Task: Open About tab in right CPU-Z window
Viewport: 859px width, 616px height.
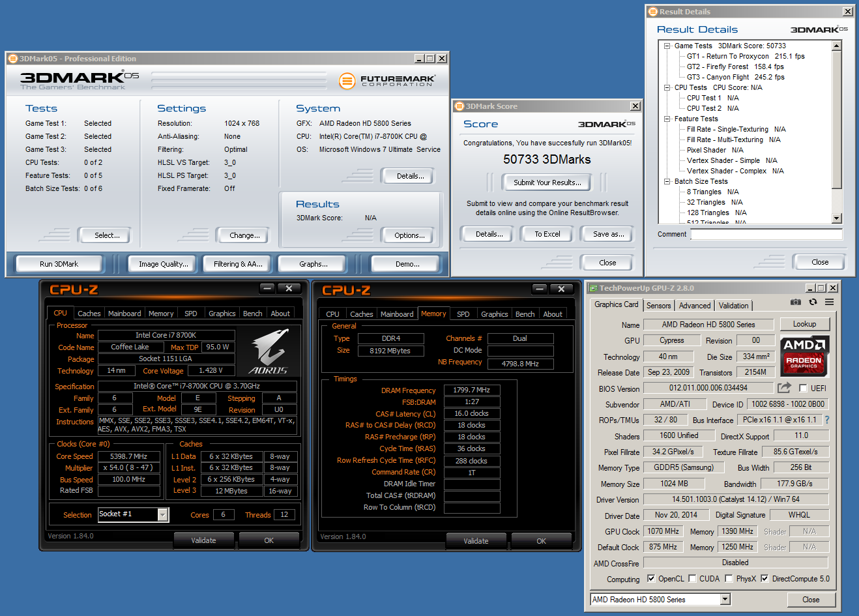Action: (553, 314)
